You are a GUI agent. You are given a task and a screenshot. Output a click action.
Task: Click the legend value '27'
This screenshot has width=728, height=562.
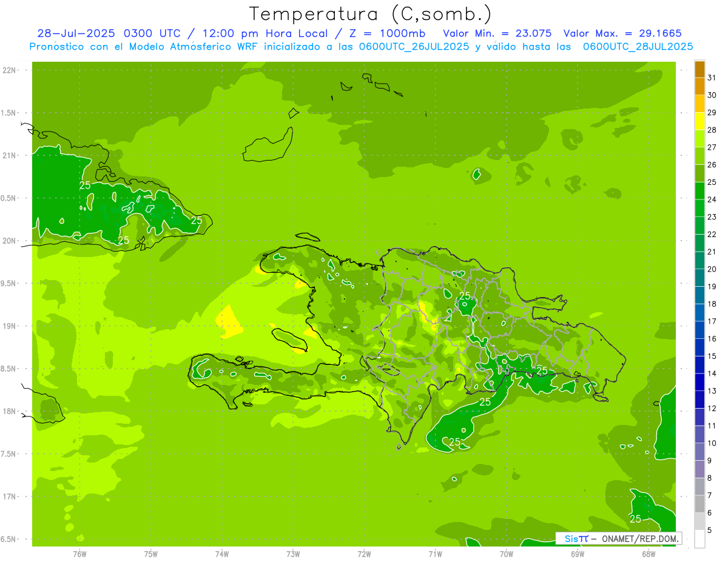[712, 147]
